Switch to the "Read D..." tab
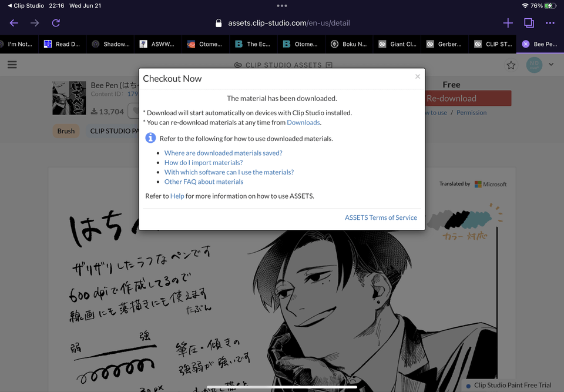This screenshot has height=392, width=564. click(62, 44)
